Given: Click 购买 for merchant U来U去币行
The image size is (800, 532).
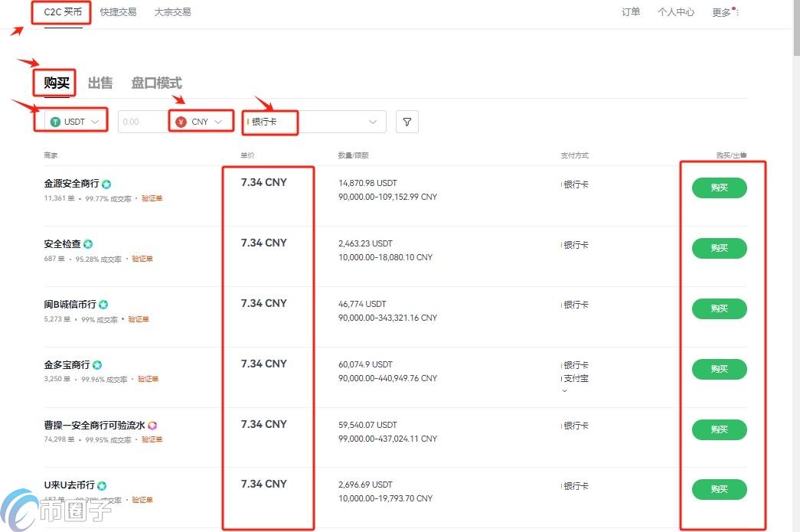Looking at the screenshot, I should pyautogui.click(x=718, y=489).
